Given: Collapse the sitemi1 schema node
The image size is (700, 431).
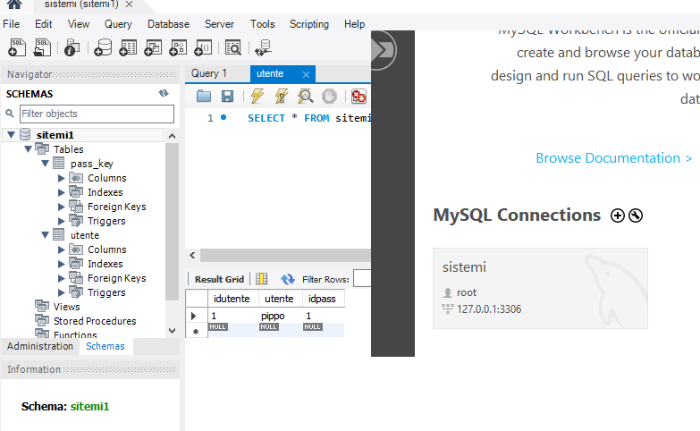Looking at the screenshot, I should click(x=11, y=134).
